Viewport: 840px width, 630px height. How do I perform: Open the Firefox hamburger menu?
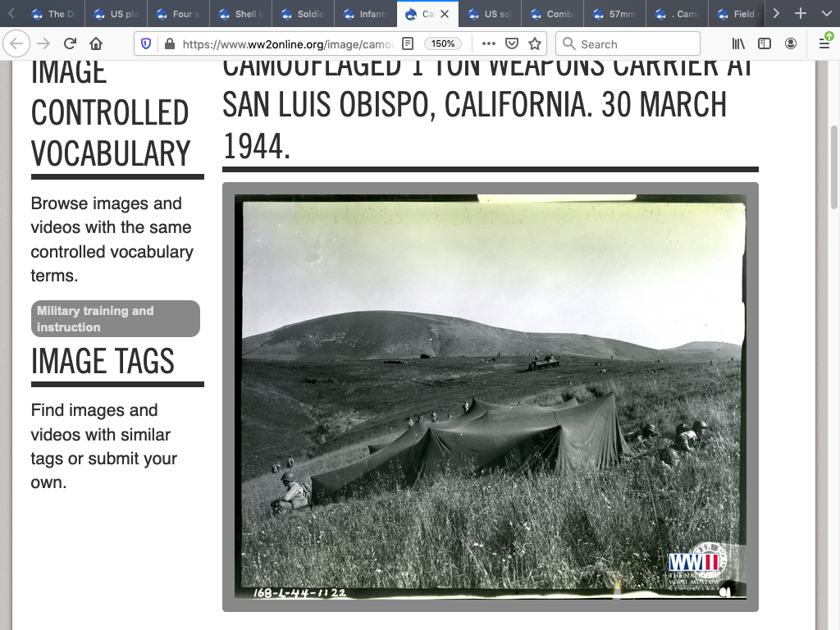pyautogui.click(x=824, y=43)
